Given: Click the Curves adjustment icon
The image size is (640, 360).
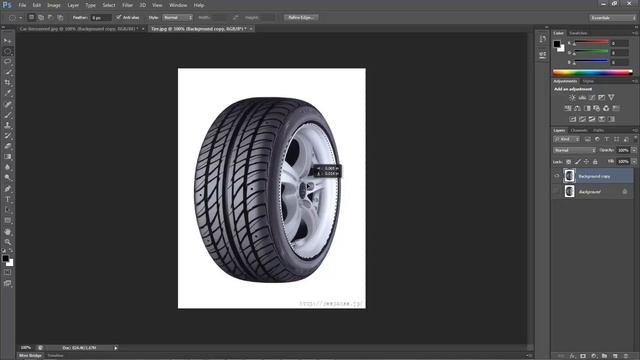Looking at the screenshot, I should coord(592,98).
